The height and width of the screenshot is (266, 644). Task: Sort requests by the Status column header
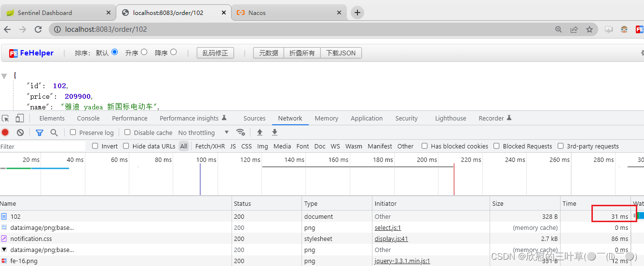[267, 203]
